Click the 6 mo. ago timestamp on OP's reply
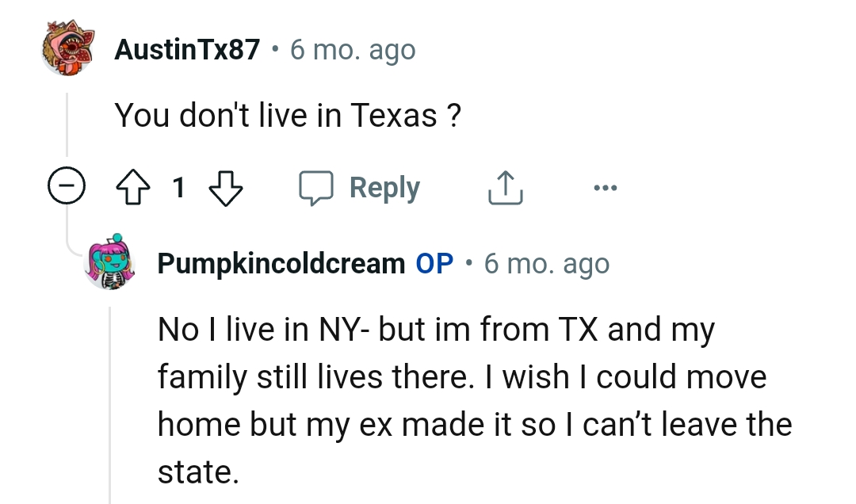The height and width of the screenshot is (504, 856). [x=547, y=262]
